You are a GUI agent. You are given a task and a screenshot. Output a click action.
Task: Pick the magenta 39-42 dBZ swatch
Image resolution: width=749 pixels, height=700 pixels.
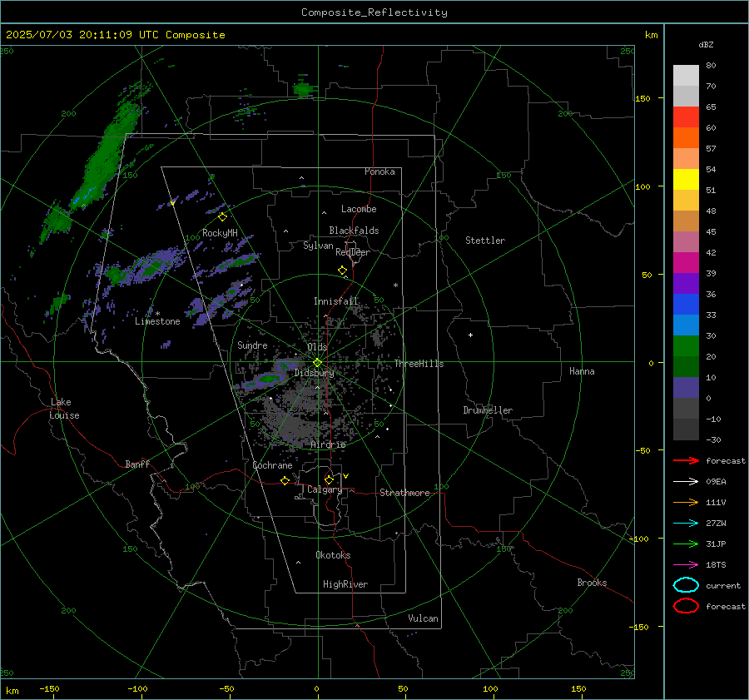[x=686, y=263]
